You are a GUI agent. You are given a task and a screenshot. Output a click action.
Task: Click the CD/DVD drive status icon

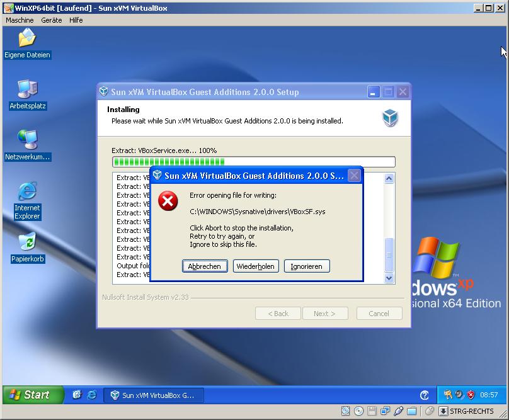(358, 411)
